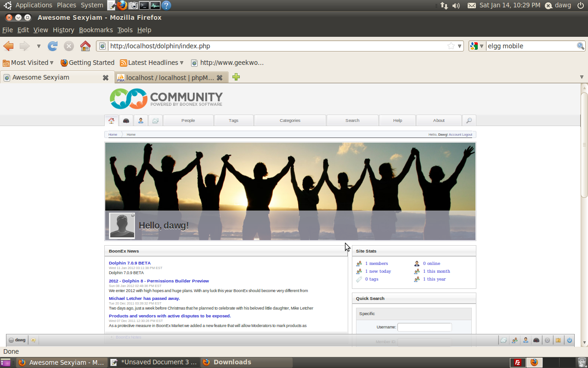Open the Dolphin 7.0.9 BETA news link
The width and height of the screenshot is (588, 368).
(x=130, y=263)
